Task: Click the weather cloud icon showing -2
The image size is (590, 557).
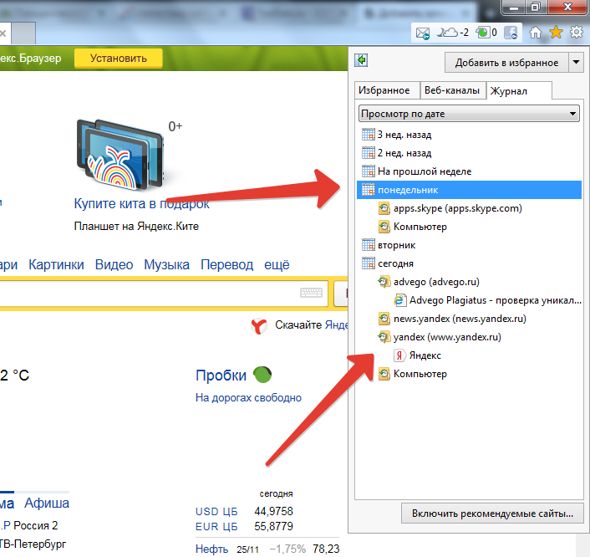Action: [453, 33]
